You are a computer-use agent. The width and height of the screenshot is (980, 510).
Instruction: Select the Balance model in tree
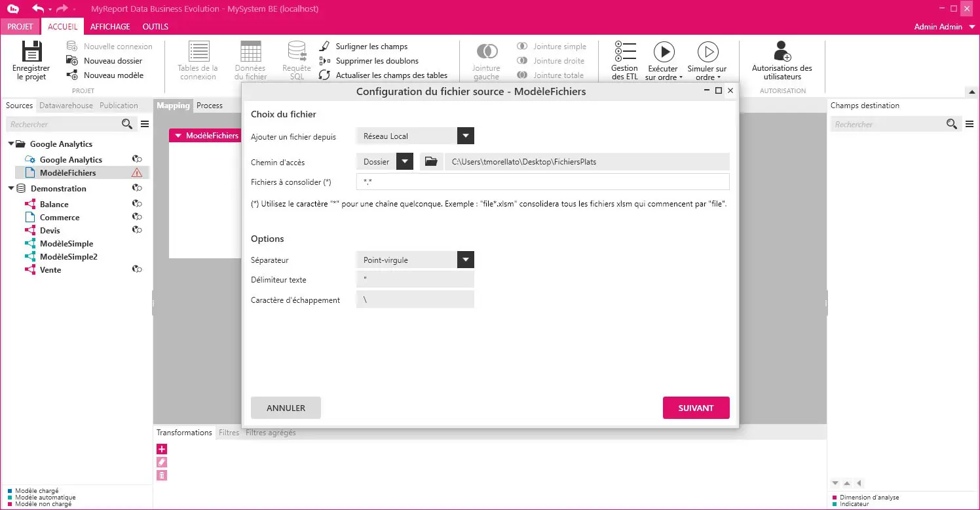pos(54,205)
